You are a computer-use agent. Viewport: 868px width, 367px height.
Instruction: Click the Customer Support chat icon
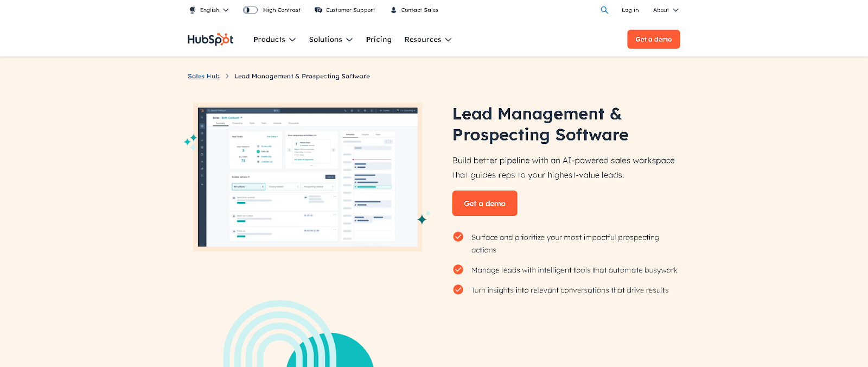pos(318,10)
